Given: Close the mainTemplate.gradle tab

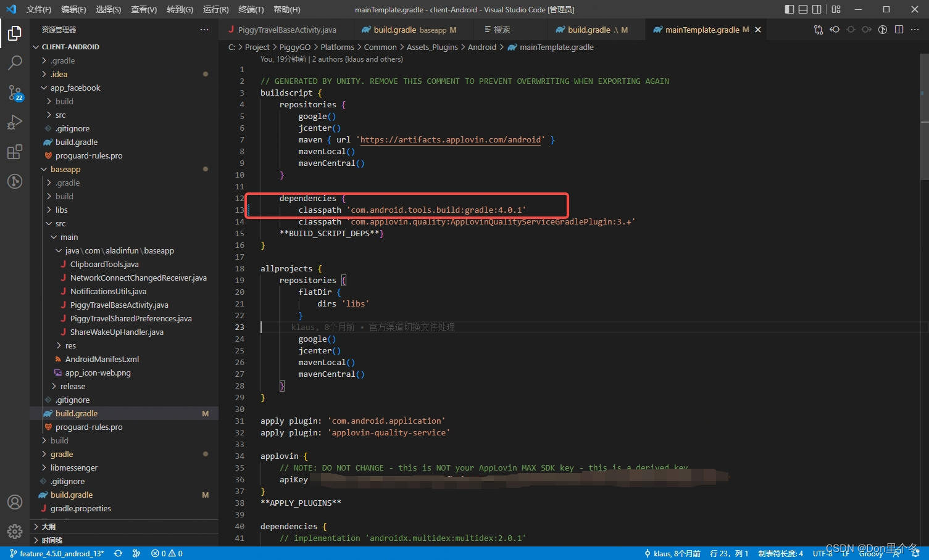Looking at the screenshot, I should [x=758, y=30].
